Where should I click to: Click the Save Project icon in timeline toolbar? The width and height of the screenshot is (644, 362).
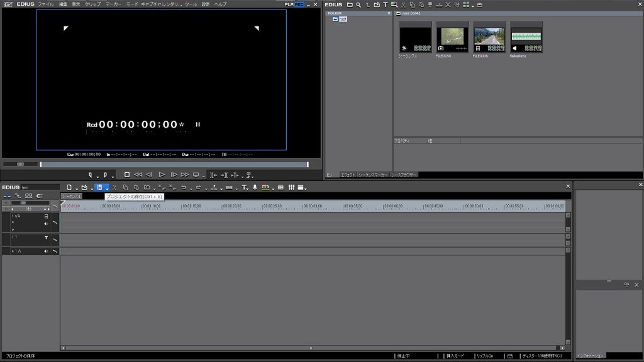click(99, 187)
